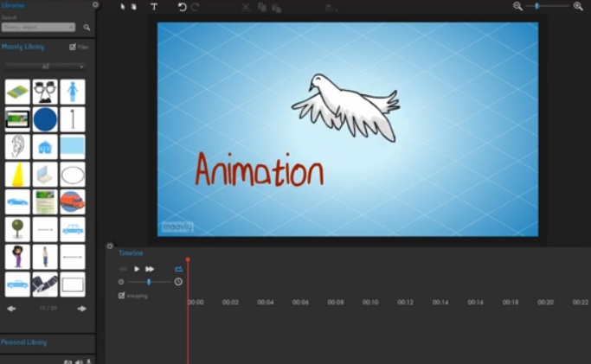Collapse the Timeline panel

coord(110,246)
